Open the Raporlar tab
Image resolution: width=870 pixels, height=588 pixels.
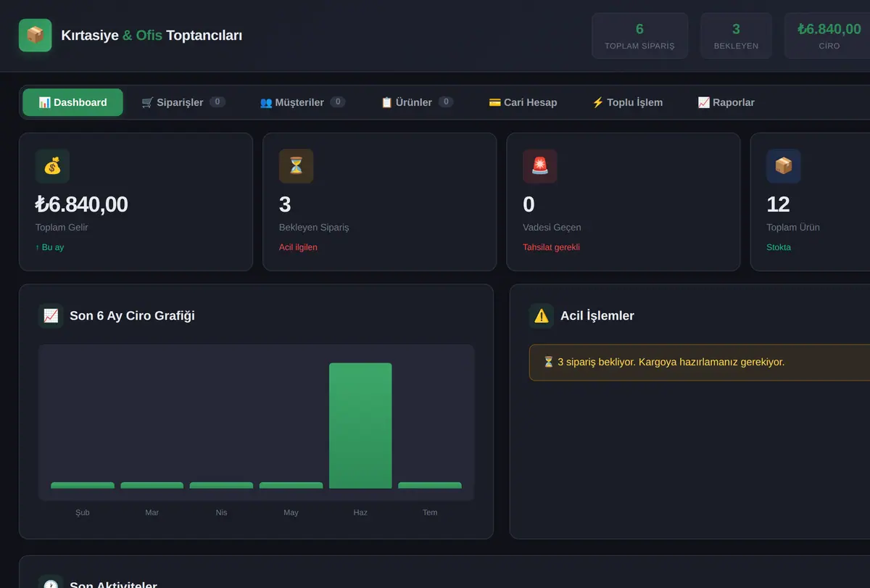(x=726, y=102)
